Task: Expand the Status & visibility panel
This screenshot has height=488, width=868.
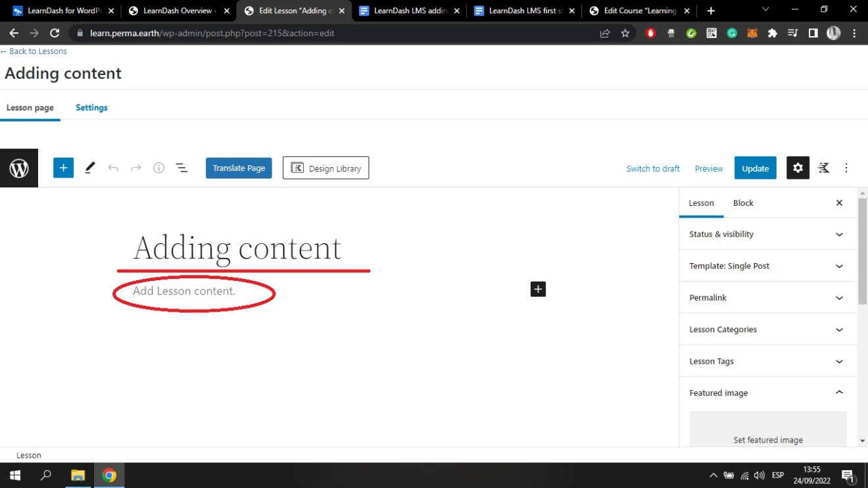Action: (767, 234)
